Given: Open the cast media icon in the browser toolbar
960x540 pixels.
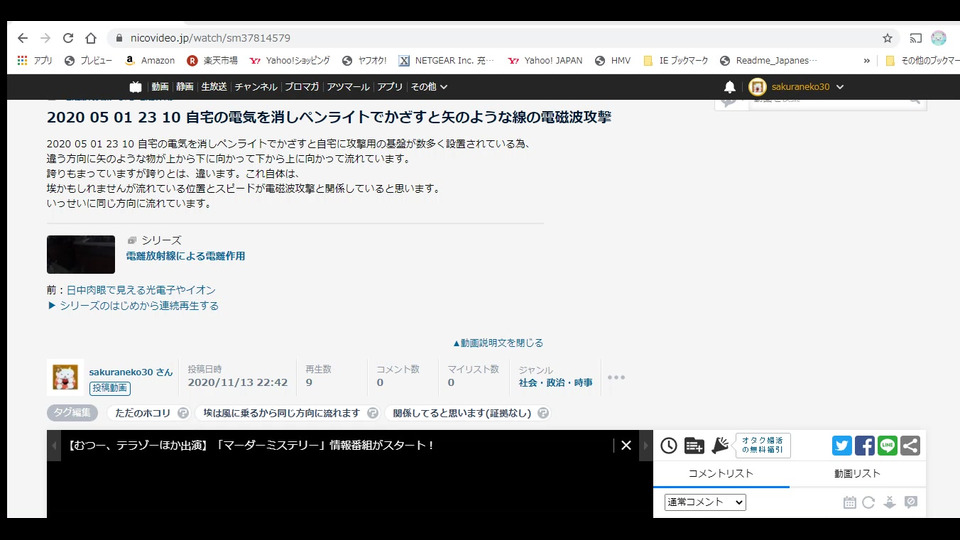Looking at the screenshot, I should pos(915,38).
